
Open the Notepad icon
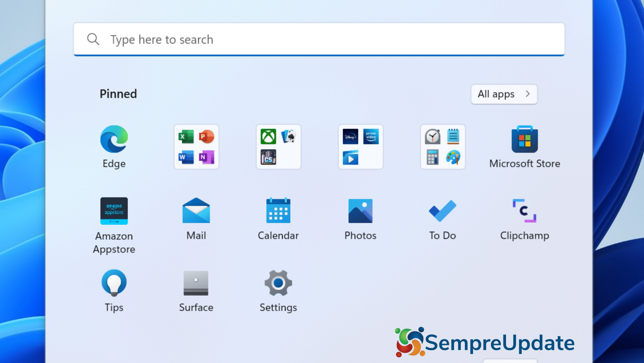(x=453, y=136)
